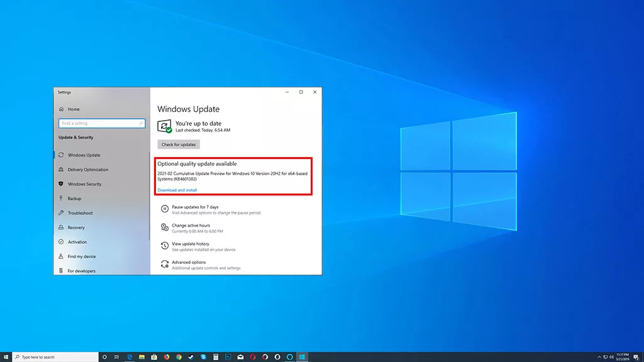The image size is (644, 362).
Task: Go to the Backup section
Action: [74, 199]
